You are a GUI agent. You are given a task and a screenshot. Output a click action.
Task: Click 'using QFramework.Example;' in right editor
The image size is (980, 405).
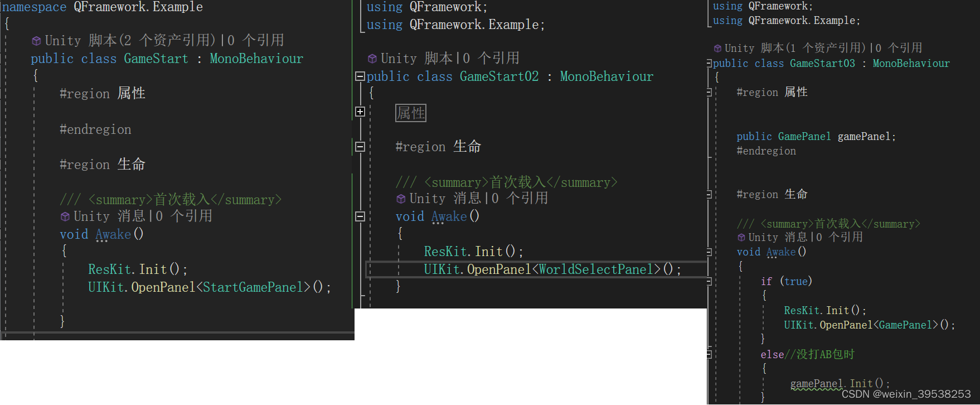[787, 21]
